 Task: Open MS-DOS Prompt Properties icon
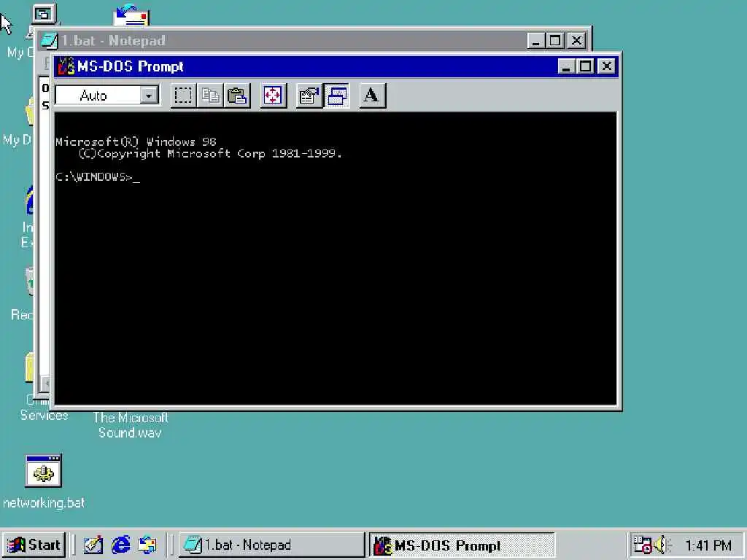[309, 96]
